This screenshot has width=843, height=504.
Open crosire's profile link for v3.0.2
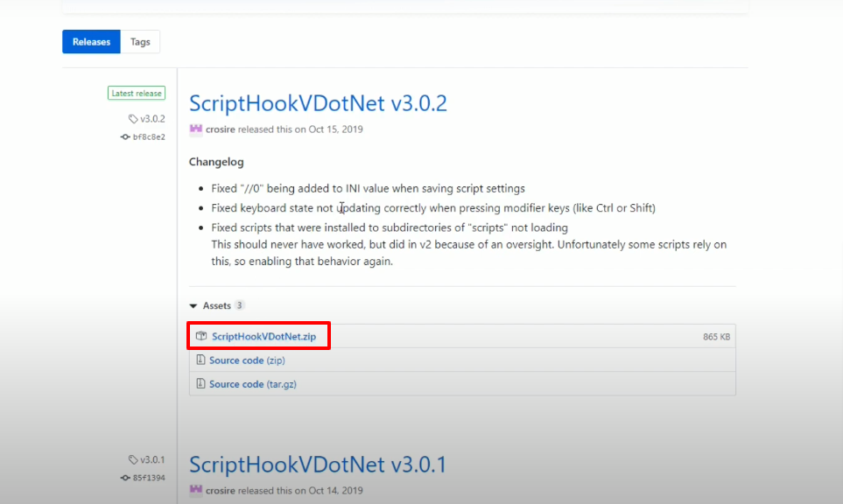(221, 129)
